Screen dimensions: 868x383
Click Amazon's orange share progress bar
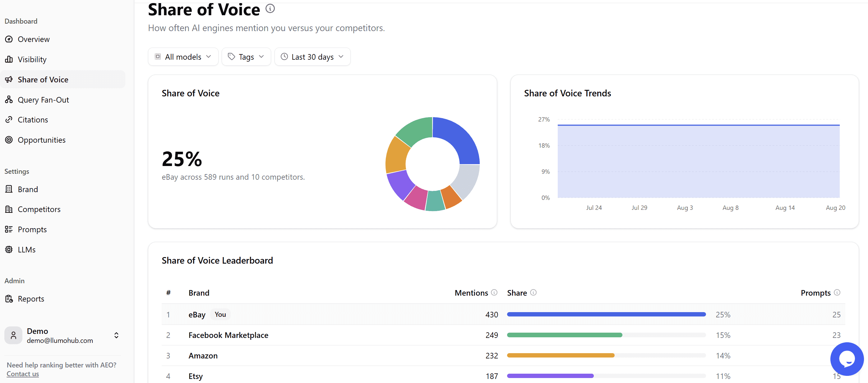(561, 355)
